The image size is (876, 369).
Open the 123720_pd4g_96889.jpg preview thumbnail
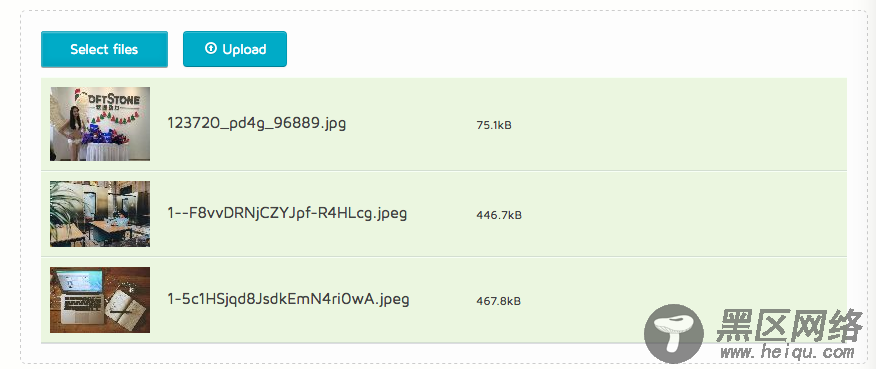tap(100, 124)
